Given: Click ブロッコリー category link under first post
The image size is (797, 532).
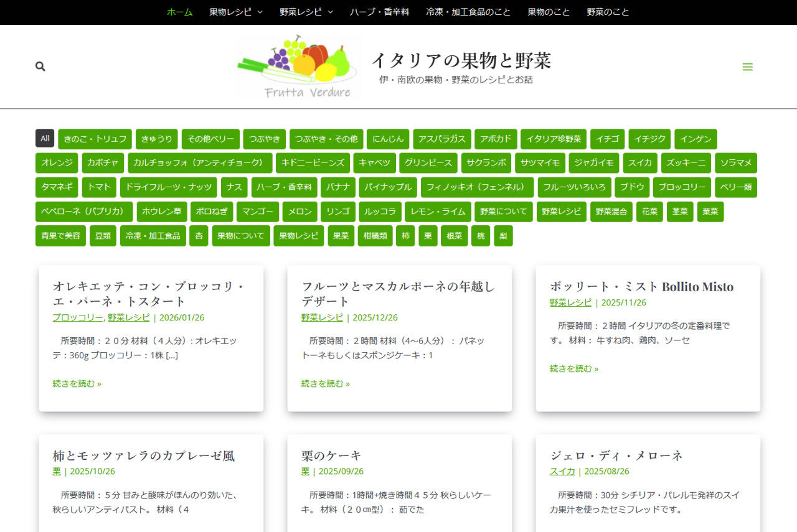Looking at the screenshot, I should [x=77, y=317].
